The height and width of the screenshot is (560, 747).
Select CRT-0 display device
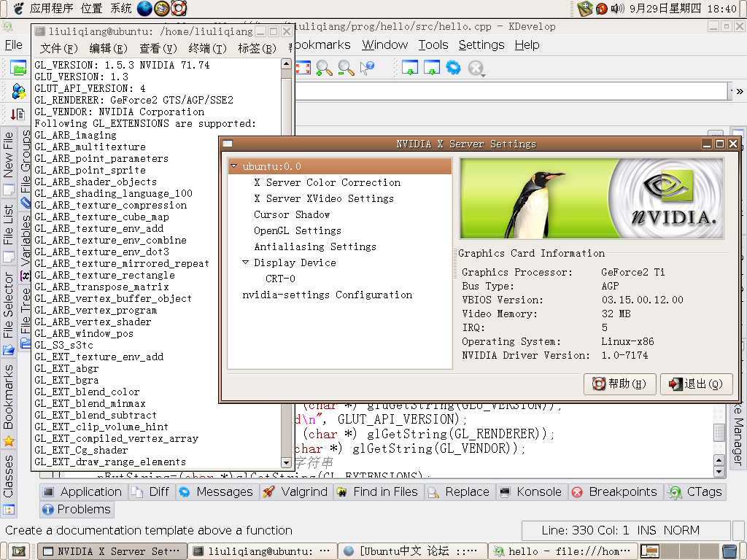click(x=281, y=279)
